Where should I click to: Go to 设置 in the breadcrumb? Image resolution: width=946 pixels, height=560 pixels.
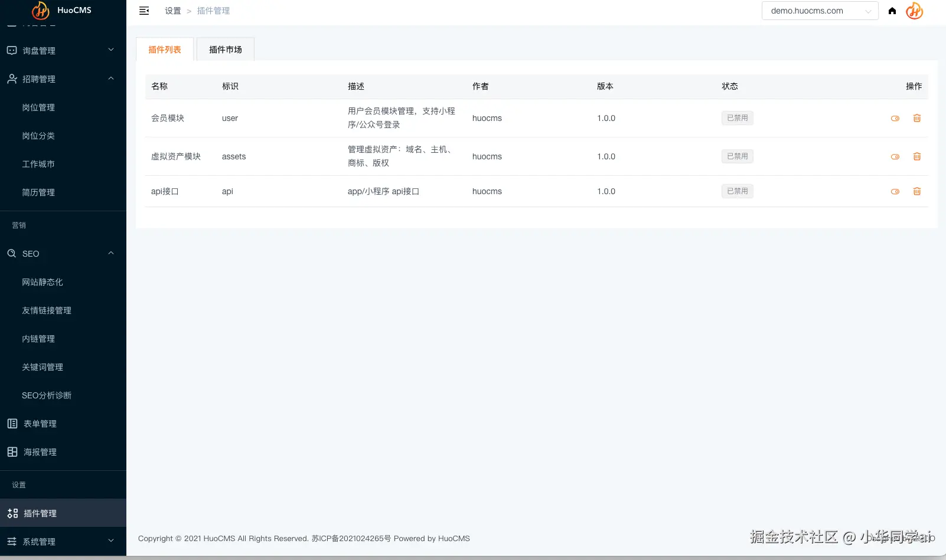pyautogui.click(x=173, y=11)
